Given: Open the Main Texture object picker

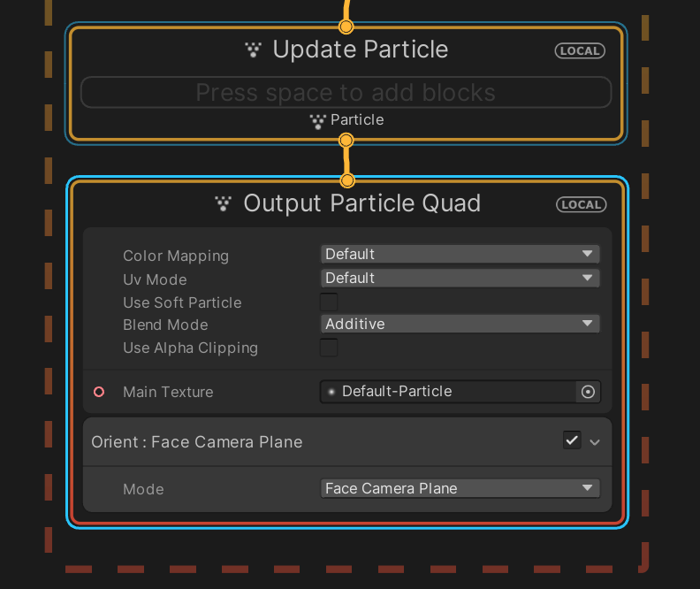Looking at the screenshot, I should pyautogui.click(x=588, y=392).
